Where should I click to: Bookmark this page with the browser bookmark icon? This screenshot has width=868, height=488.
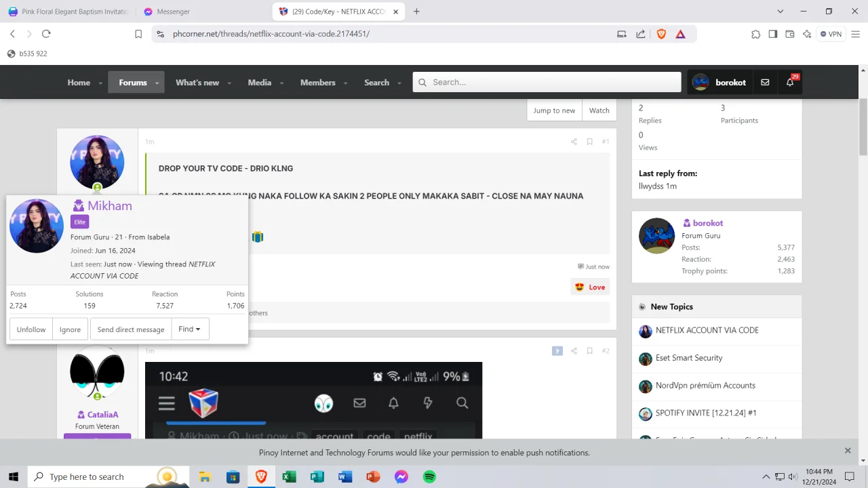click(x=138, y=34)
